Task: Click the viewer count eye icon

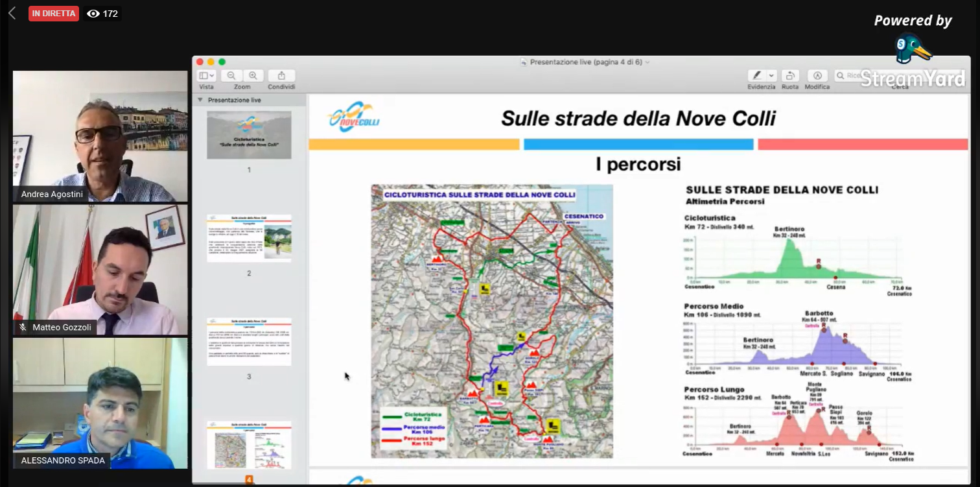Action: pos(93,14)
